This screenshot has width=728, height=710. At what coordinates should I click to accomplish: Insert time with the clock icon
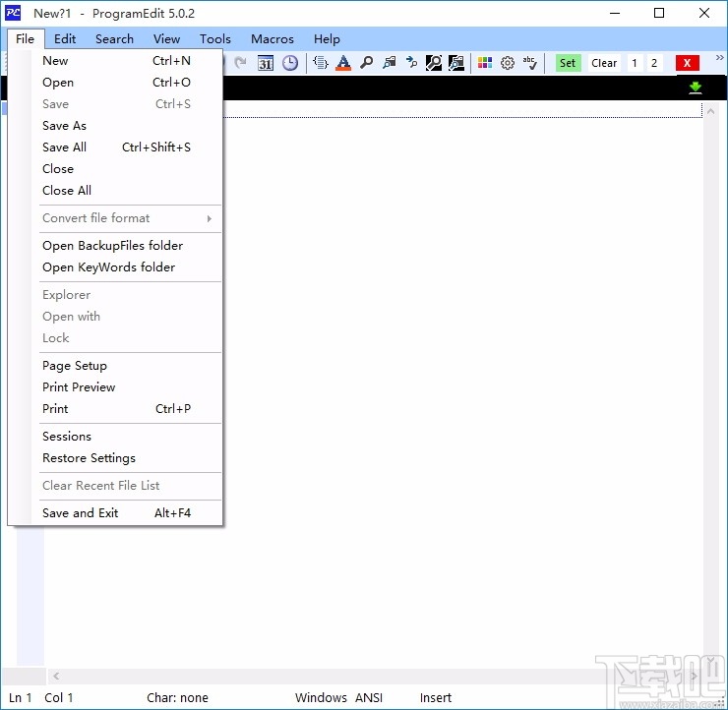click(x=290, y=63)
